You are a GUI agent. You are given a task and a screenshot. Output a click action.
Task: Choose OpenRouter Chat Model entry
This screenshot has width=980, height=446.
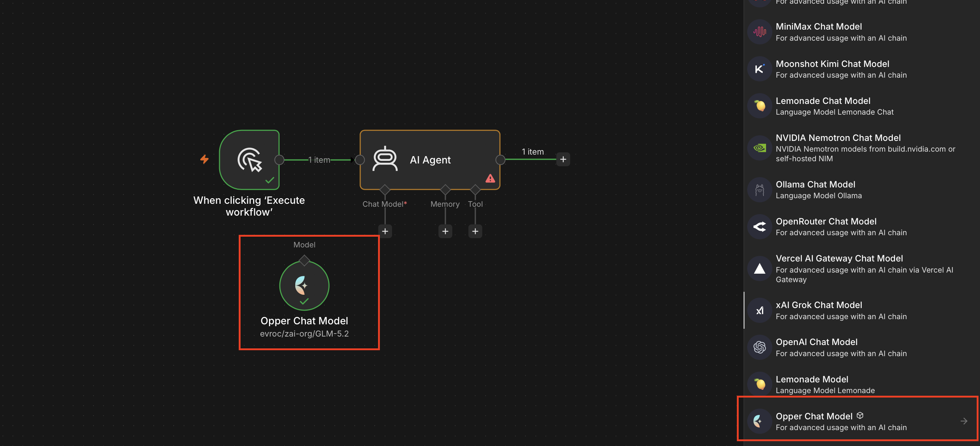pyautogui.click(x=861, y=227)
